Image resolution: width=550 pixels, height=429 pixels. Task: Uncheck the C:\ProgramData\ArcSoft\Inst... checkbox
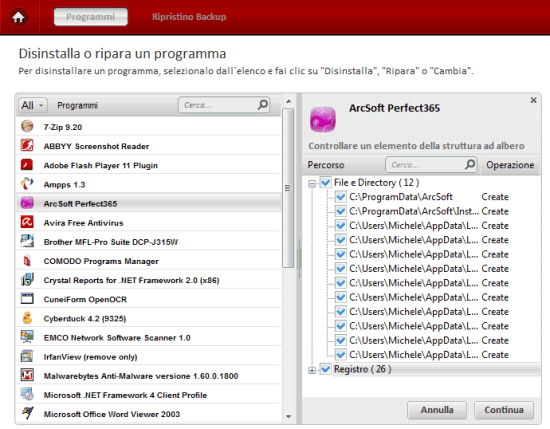[x=340, y=211]
